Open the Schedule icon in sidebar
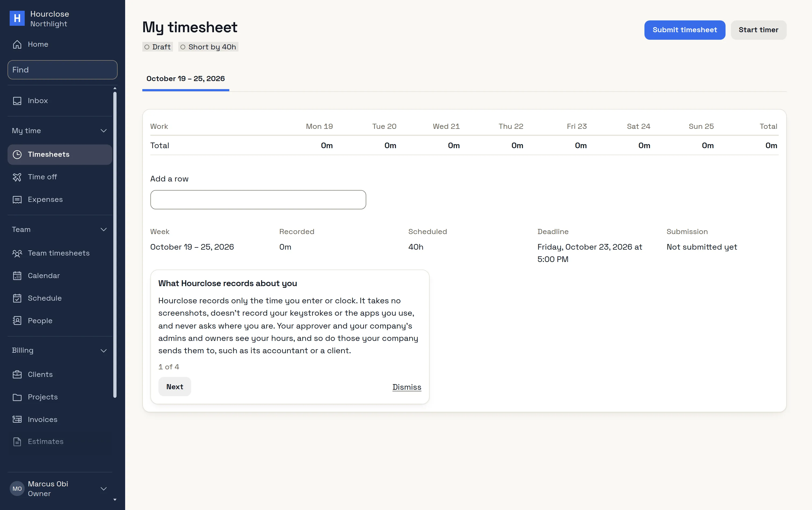This screenshot has height=510, width=812. click(x=17, y=298)
